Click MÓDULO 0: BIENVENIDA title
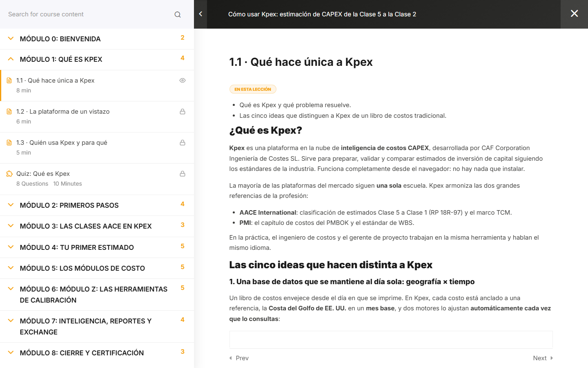 pos(60,39)
